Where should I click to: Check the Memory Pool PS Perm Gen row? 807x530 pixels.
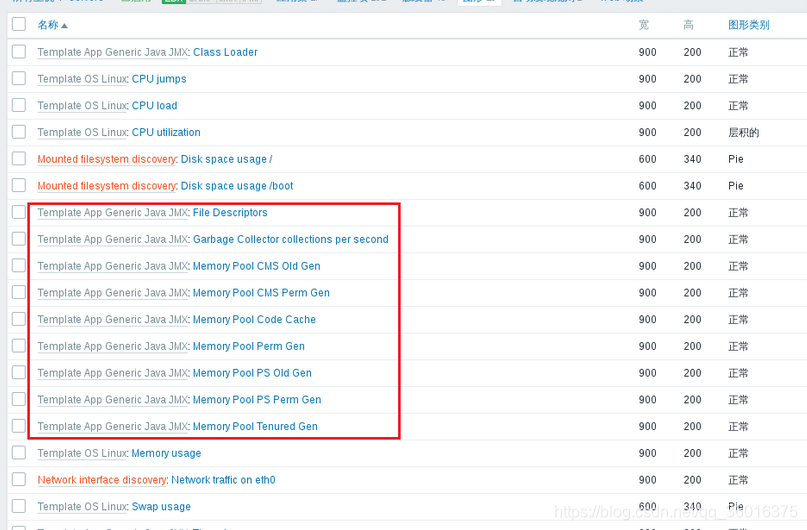pos(19,399)
